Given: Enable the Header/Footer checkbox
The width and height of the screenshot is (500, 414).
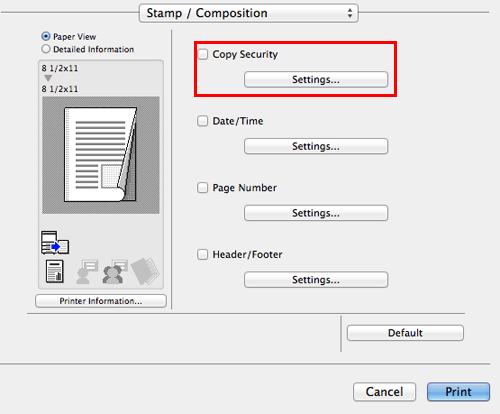Looking at the screenshot, I should 203,254.
